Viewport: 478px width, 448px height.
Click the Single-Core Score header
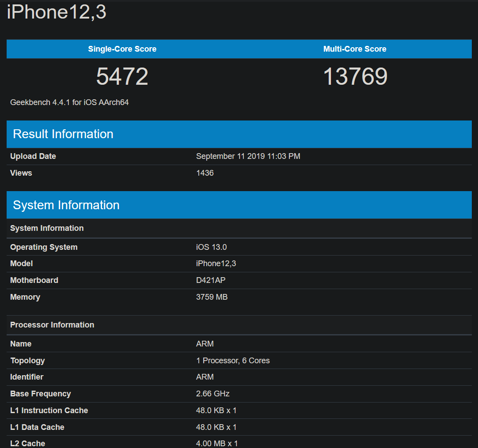[122, 49]
